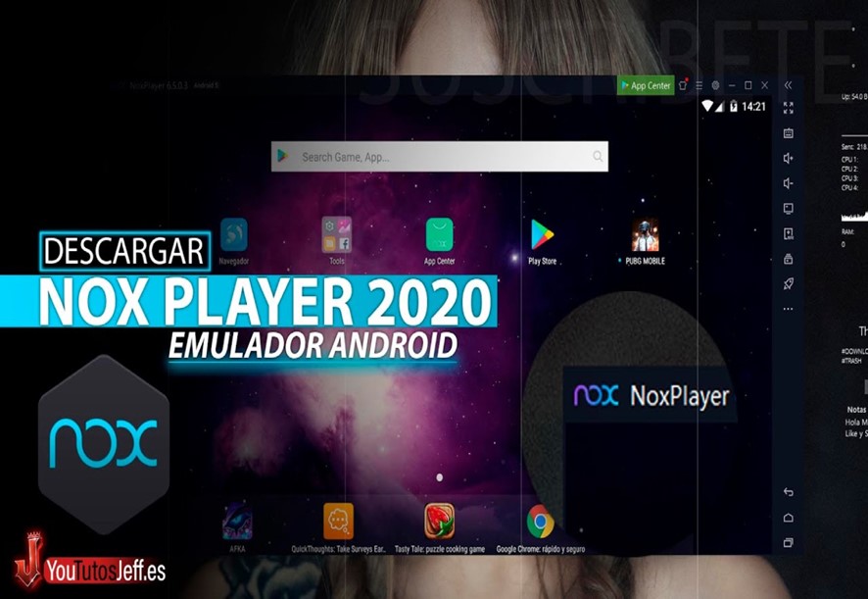Open the Navegador browser app

[x=232, y=232]
